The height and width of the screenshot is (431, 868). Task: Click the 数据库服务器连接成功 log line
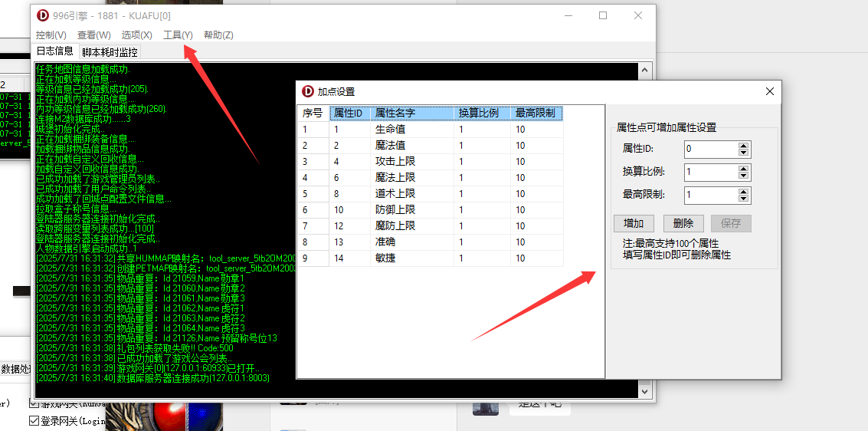click(x=152, y=378)
